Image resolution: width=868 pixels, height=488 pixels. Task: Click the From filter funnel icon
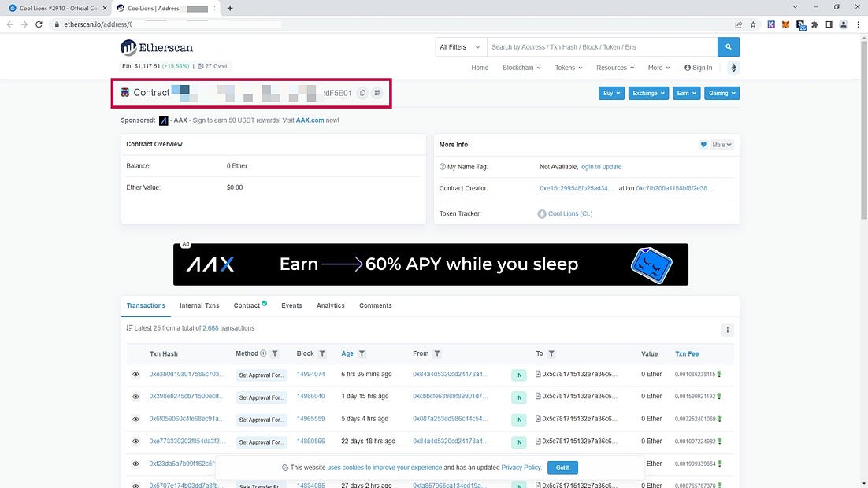[x=437, y=353]
